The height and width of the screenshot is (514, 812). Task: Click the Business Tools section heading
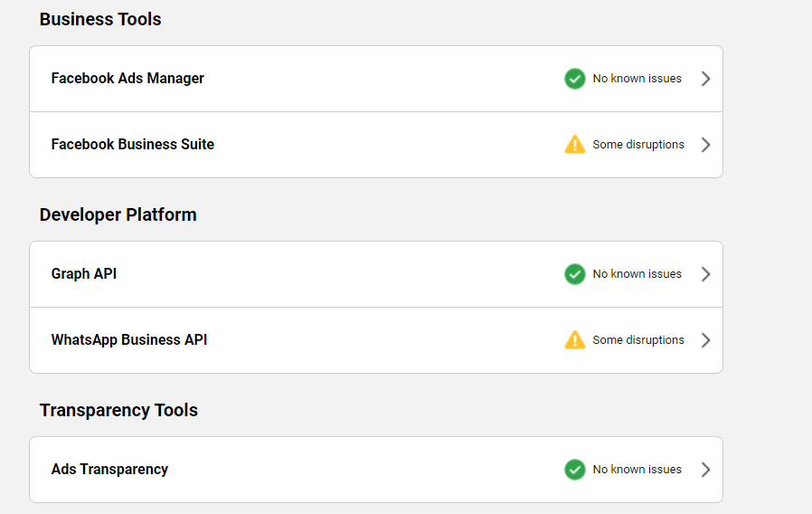coord(100,19)
